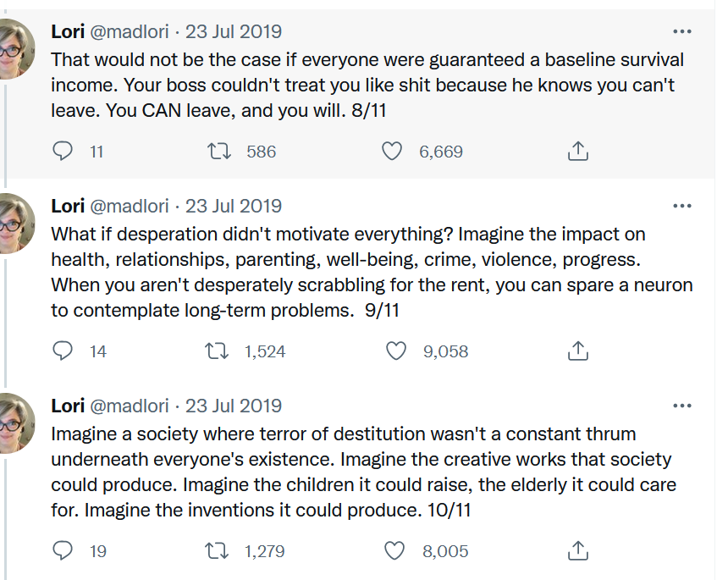Open the 10/11 tweet text body

pos(363,472)
